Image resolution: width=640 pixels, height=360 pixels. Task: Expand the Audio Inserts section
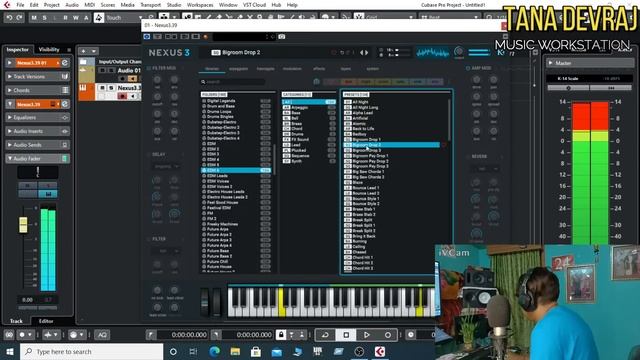(x=9, y=131)
